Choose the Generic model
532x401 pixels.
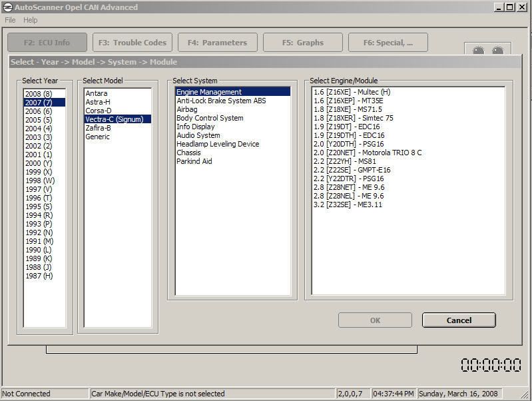118,137
